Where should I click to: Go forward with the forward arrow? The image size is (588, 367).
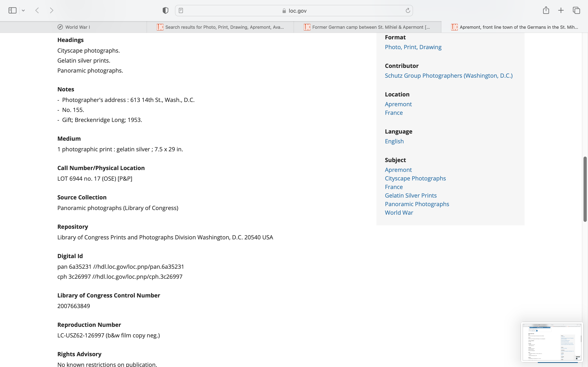pos(51,10)
